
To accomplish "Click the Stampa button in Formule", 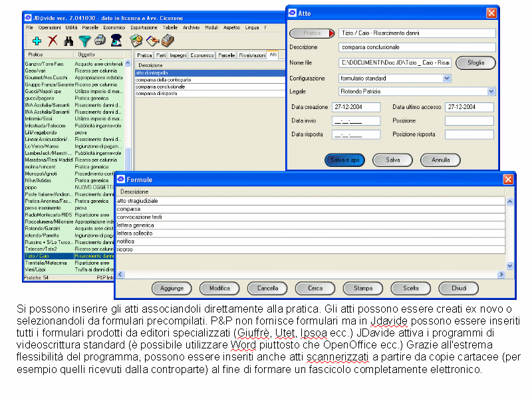I will (x=363, y=289).
